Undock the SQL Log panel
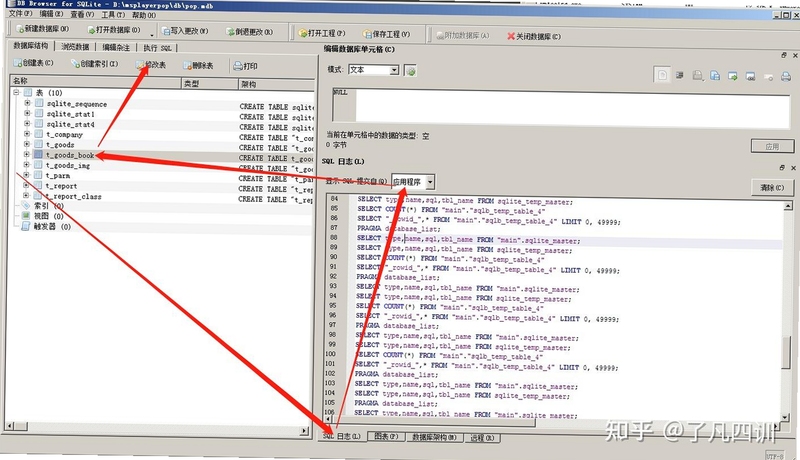800x460 pixels. 782,167
